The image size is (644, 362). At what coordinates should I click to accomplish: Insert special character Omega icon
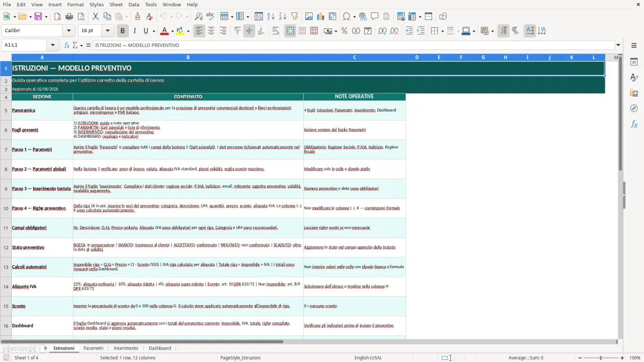(x=346, y=17)
